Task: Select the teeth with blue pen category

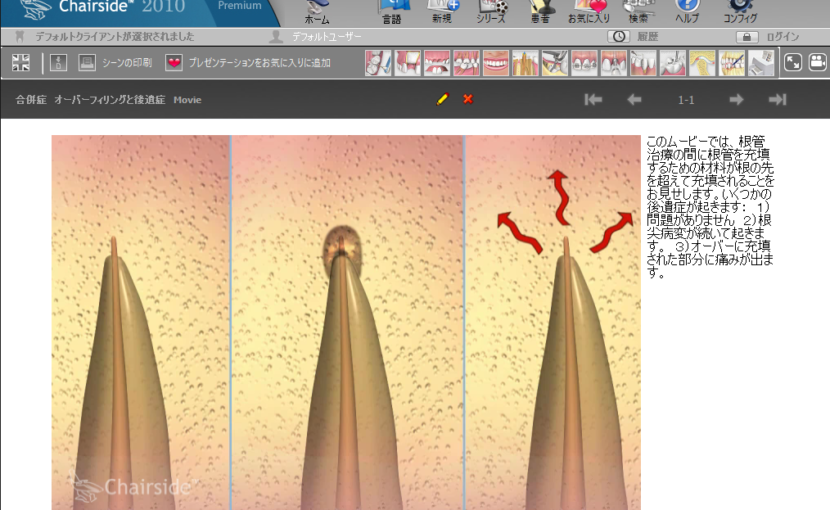Action: click(x=732, y=63)
